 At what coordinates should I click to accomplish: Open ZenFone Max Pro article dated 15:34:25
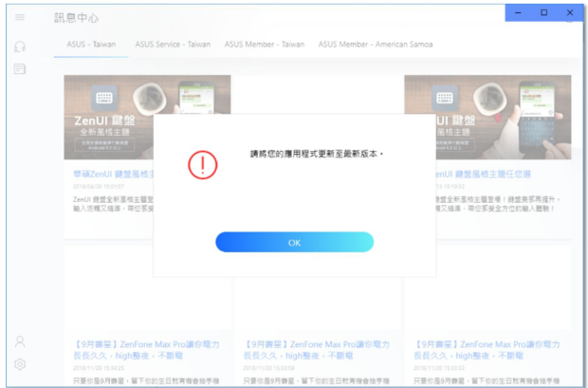(146, 350)
